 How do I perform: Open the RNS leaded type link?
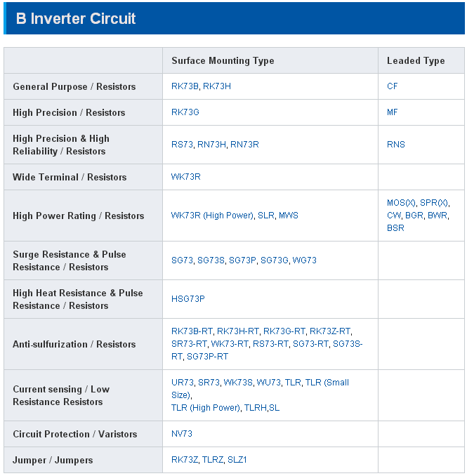pos(396,145)
